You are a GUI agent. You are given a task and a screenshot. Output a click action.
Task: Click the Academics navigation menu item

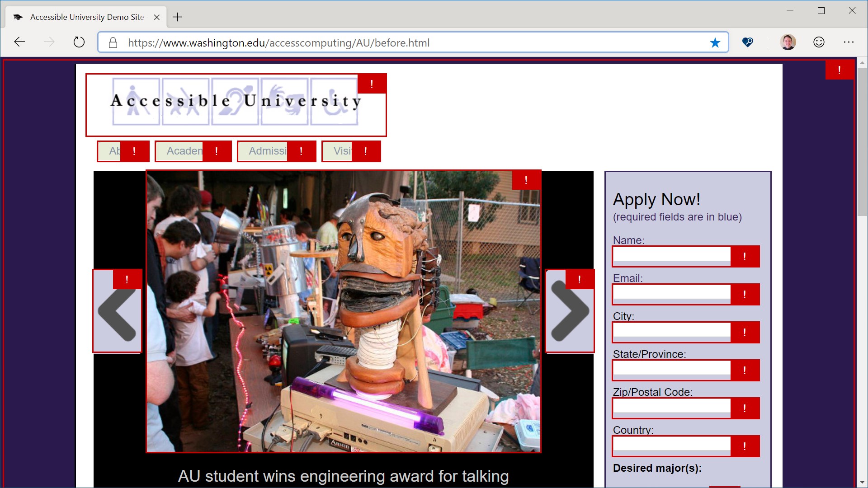click(x=186, y=151)
